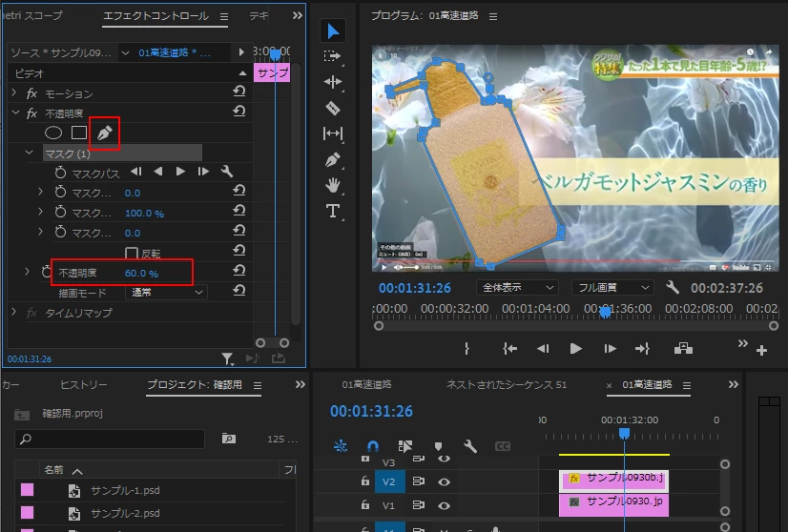Select the Track Select Forward tool
The image size is (788, 532).
(x=332, y=55)
